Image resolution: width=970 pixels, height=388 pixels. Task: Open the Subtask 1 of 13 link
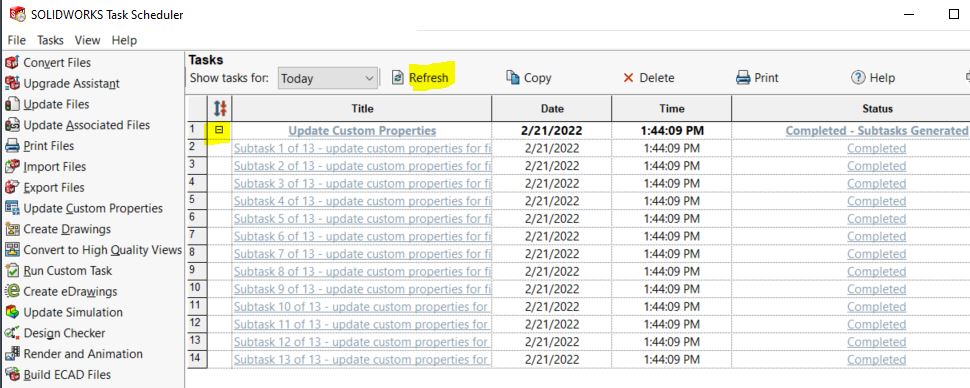[363, 149]
